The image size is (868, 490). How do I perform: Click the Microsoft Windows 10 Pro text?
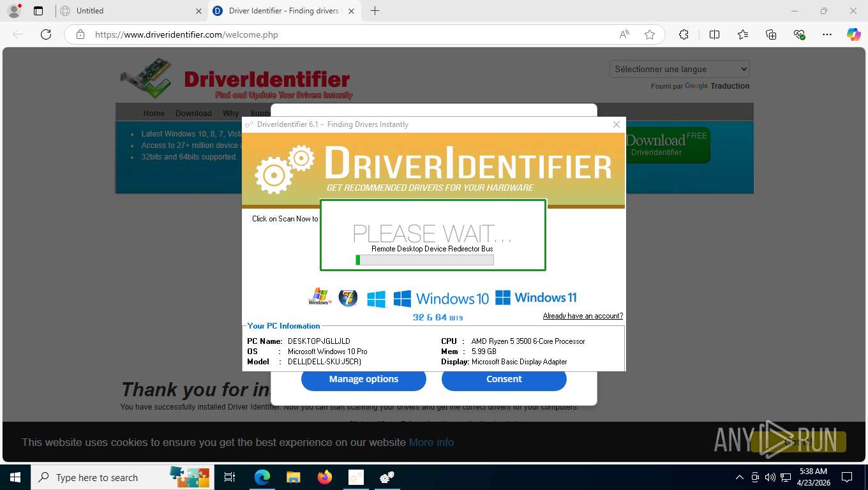(x=327, y=352)
